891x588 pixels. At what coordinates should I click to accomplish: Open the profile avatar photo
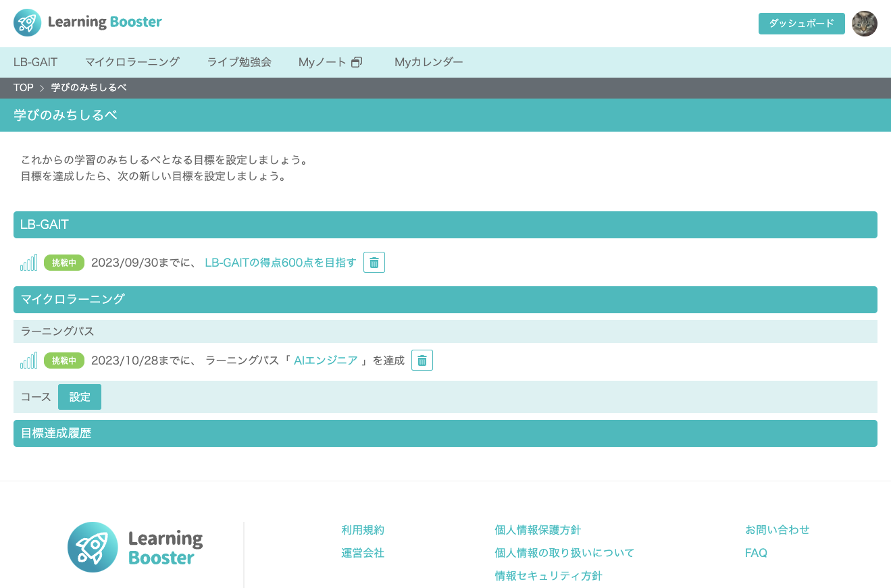pos(865,24)
